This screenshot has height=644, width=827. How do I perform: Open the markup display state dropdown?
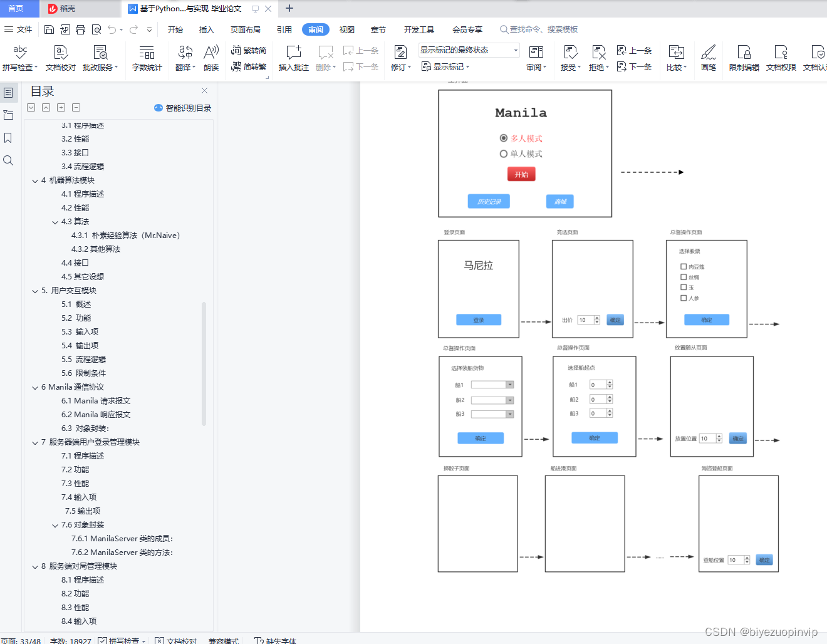(x=469, y=50)
